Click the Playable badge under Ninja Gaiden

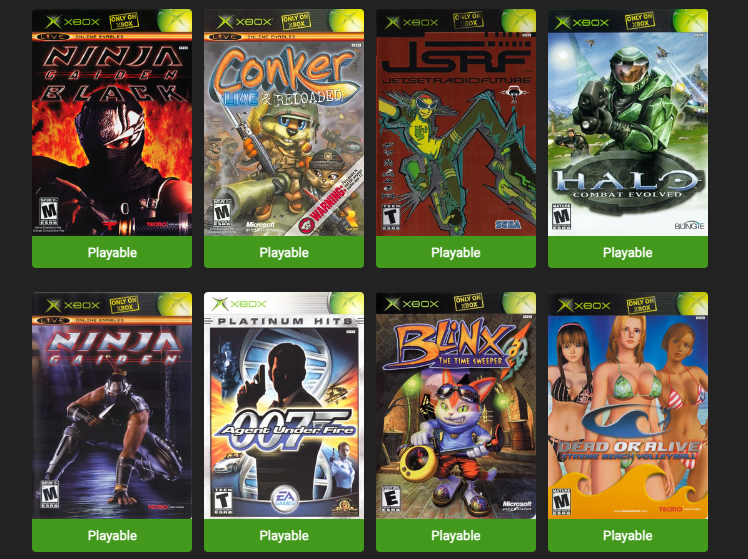112,535
